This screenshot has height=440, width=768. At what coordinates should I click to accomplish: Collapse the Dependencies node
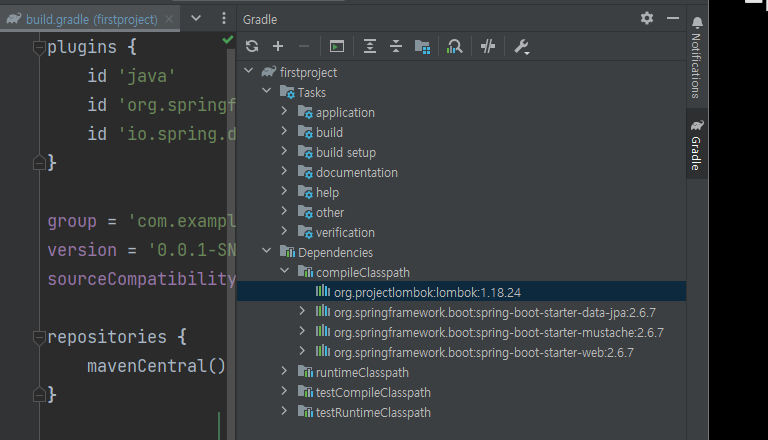coord(266,251)
